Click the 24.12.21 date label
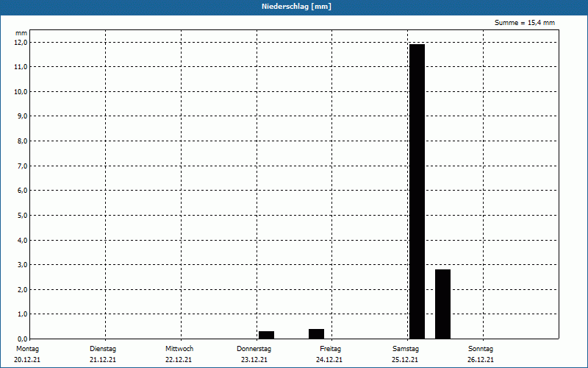 point(329,360)
